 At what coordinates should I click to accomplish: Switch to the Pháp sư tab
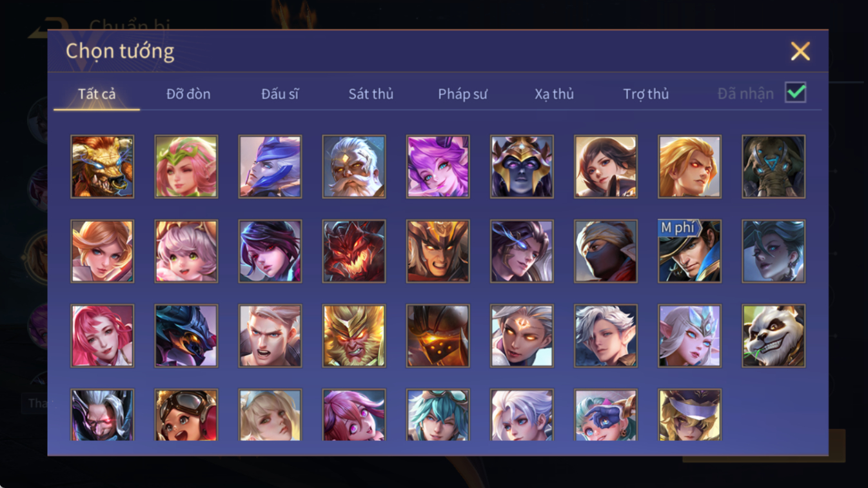(462, 94)
